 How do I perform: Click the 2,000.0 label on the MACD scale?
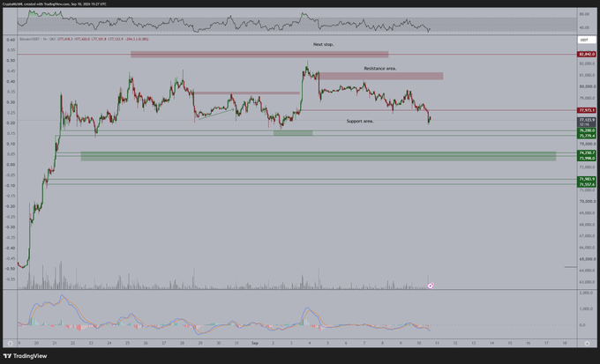[586, 293]
